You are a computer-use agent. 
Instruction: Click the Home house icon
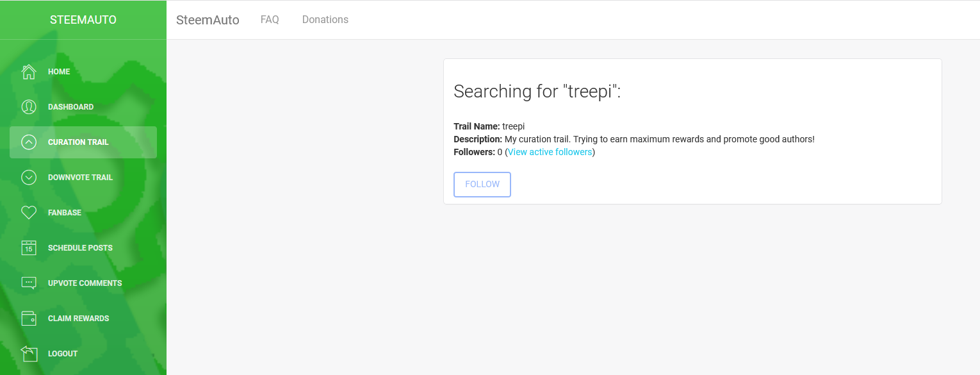(29, 72)
